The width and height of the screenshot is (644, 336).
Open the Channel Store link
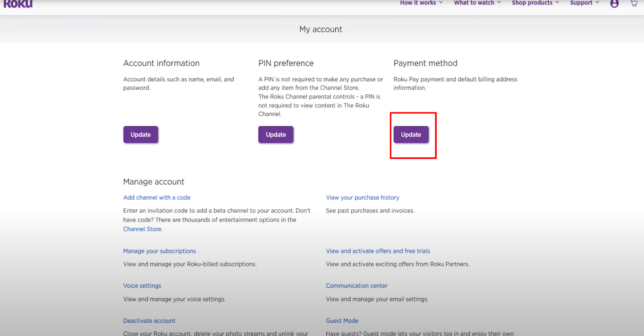[143, 229]
